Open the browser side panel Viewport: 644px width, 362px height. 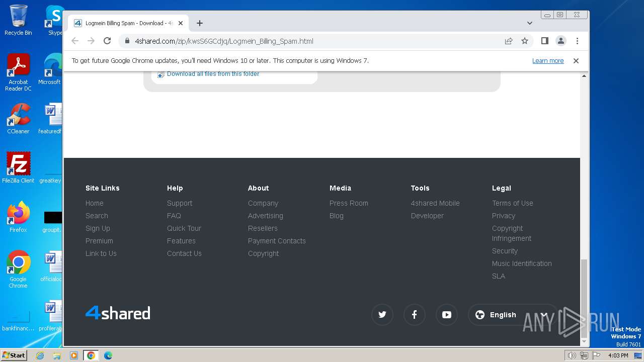pyautogui.click(x=544, y=41)
